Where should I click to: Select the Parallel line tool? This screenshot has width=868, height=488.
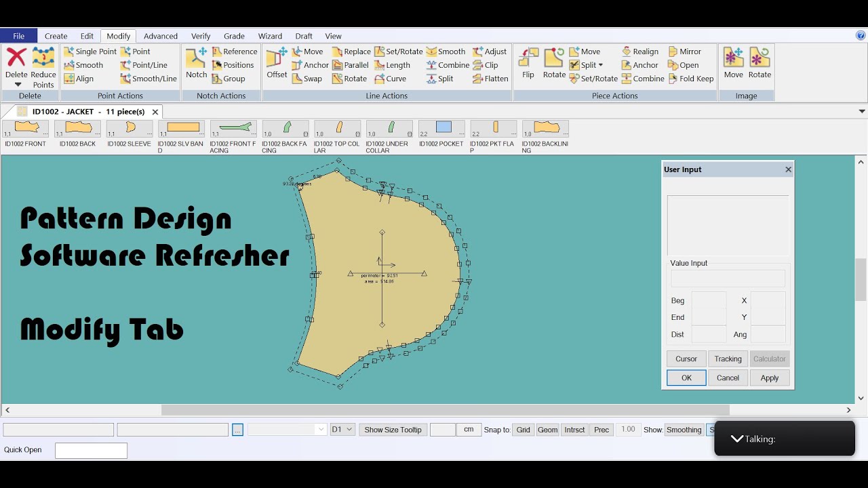click(x=350, y=65)
